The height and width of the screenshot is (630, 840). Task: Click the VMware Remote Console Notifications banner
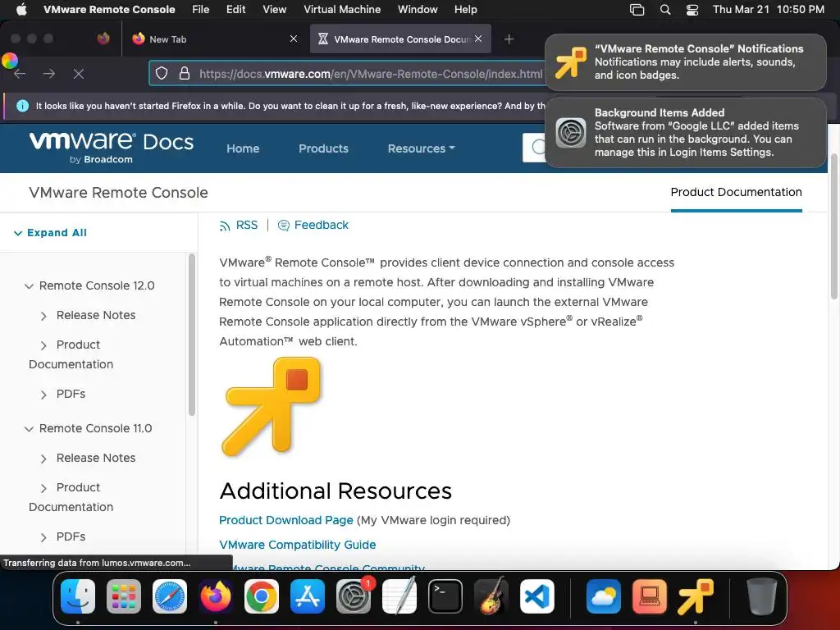click(x=686, y=62)
